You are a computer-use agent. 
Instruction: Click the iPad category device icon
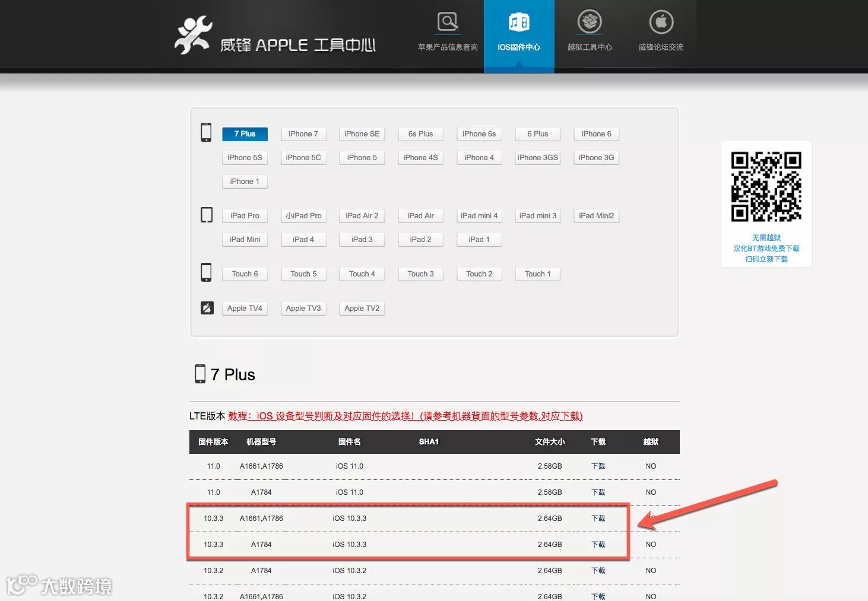coord(207,215)
